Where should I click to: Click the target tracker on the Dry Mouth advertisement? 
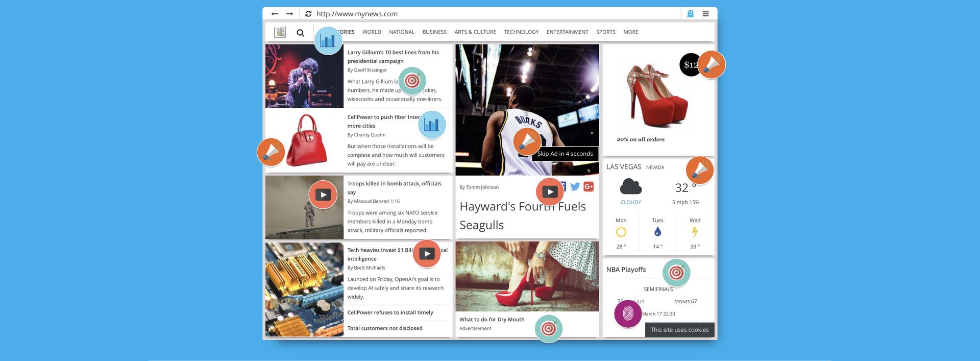click(549, 328)
